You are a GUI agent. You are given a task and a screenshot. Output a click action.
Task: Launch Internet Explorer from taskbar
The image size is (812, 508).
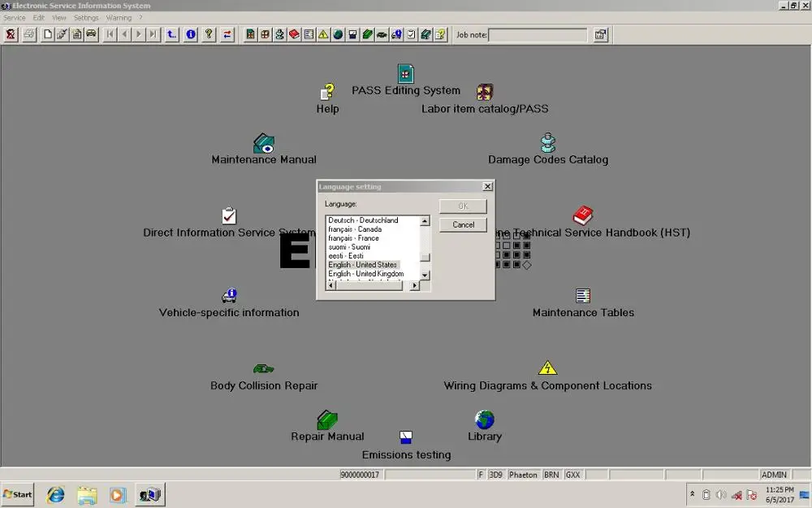55,495
